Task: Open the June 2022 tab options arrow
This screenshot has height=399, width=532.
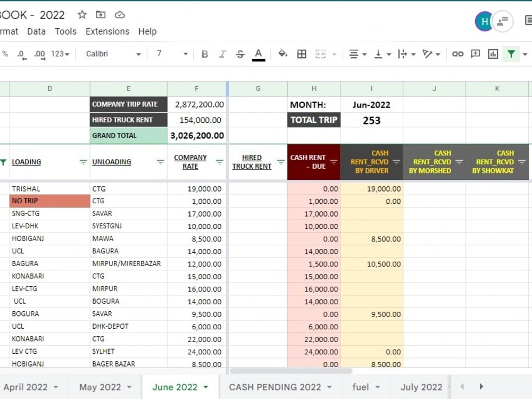Action: pos(205,387)
